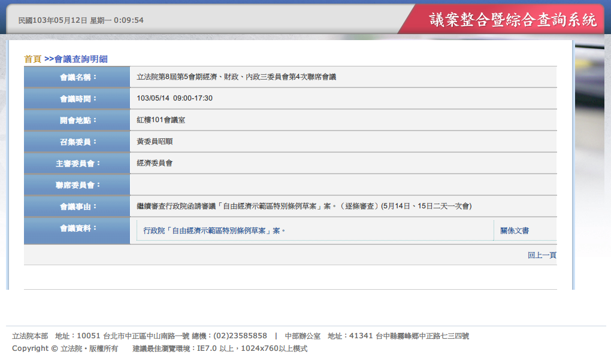611x364 pixels.
Task: Open the 關係文書 link
Action: click(x=514, y=230)
